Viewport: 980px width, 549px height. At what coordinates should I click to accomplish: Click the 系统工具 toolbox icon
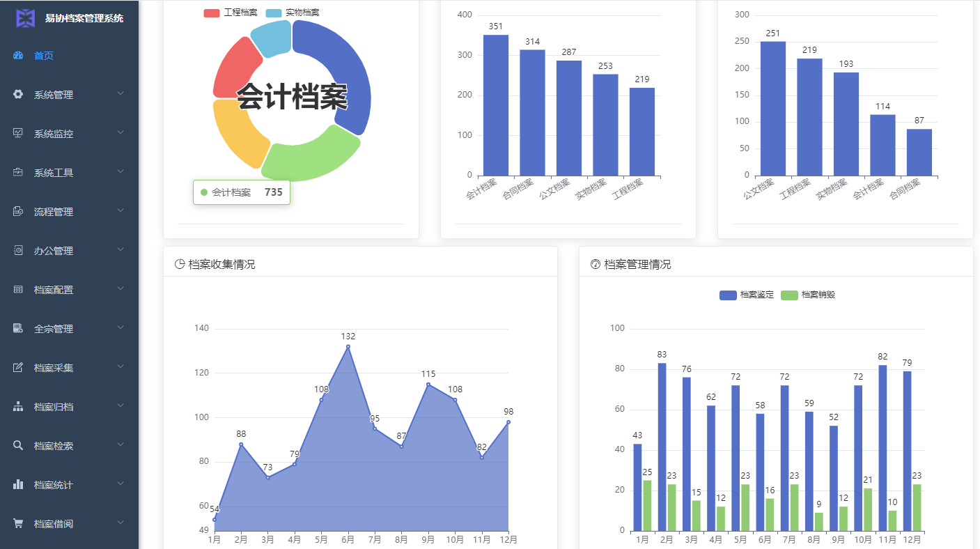[x=18, y=173]
